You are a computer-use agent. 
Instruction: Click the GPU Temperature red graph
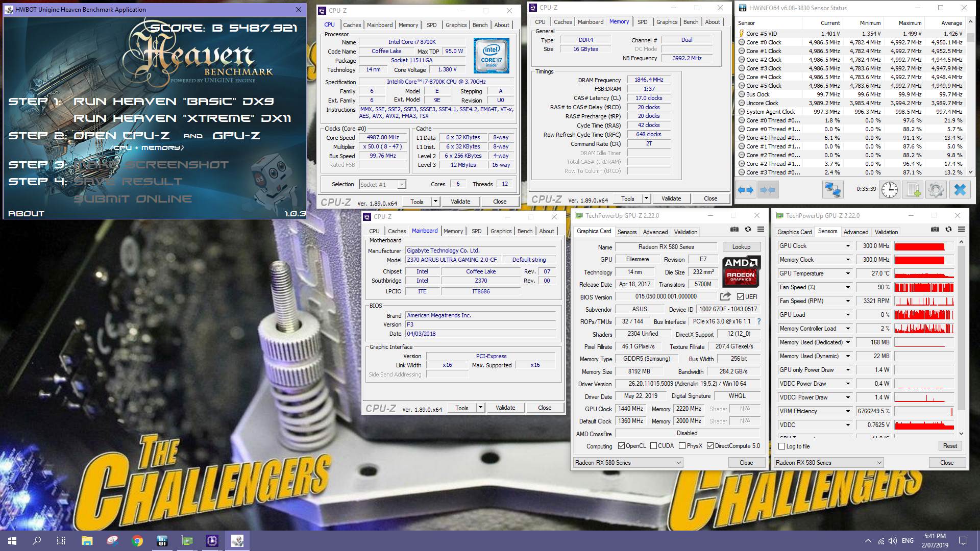tap(924, 273)
